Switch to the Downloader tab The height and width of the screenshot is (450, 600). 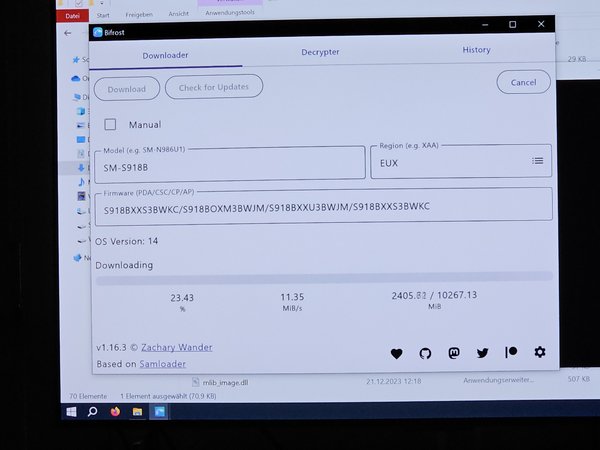tap(165, 55)
